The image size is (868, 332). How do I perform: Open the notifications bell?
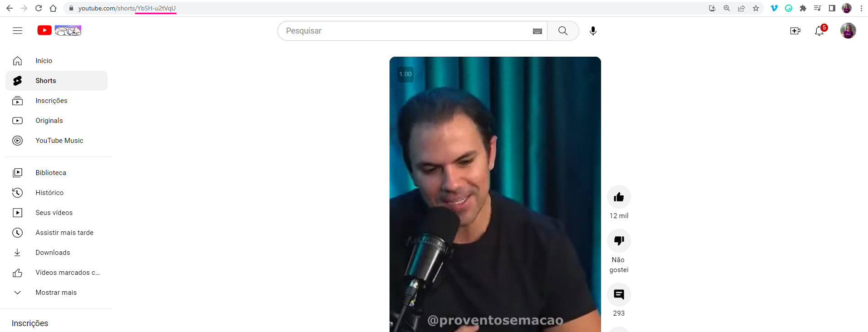point(819,31)
